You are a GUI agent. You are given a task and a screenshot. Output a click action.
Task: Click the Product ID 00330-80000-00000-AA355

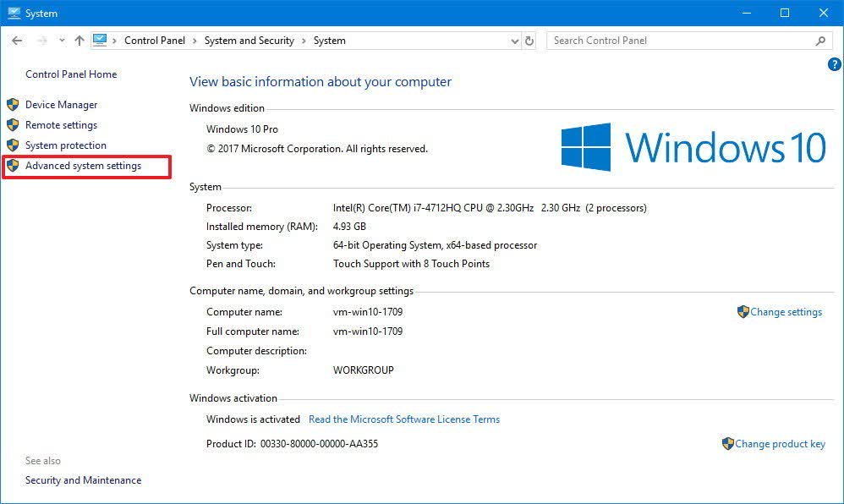(x=293, y=444)
